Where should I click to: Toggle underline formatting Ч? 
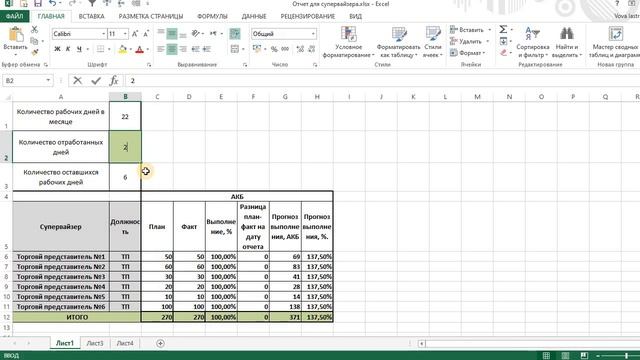tap(79, 49)
